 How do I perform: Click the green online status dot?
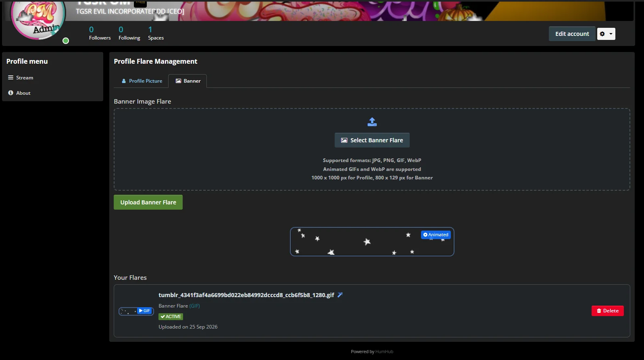tap(66, 41)
